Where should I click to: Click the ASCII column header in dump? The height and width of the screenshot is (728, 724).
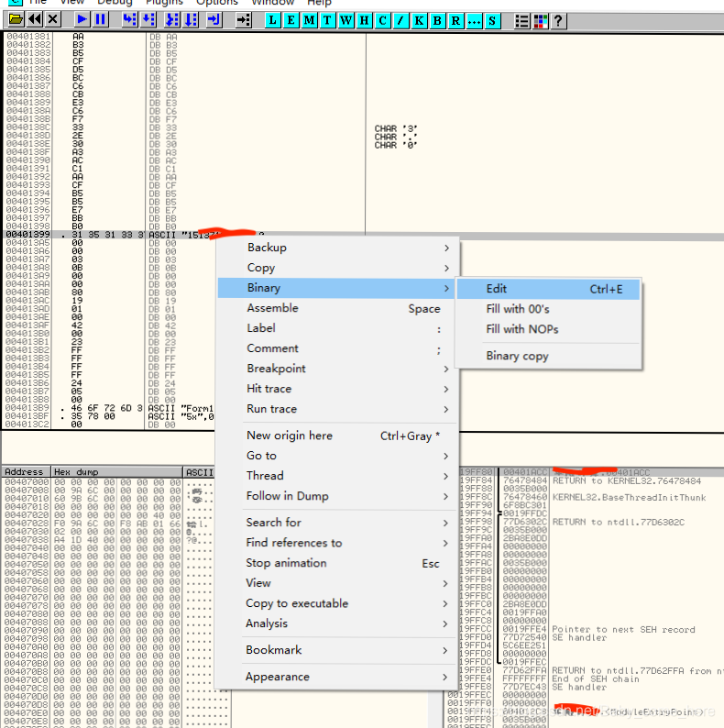200,472
